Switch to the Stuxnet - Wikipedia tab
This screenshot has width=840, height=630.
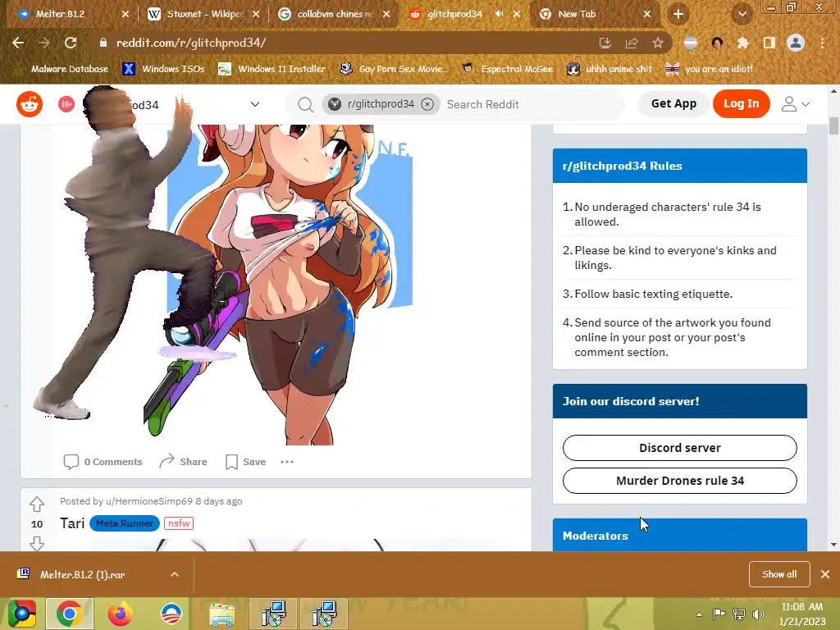tap(203, 15)
